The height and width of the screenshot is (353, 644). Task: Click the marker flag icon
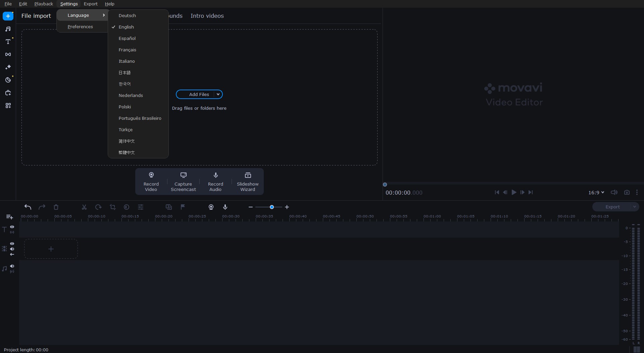click(x=183, y=207)
